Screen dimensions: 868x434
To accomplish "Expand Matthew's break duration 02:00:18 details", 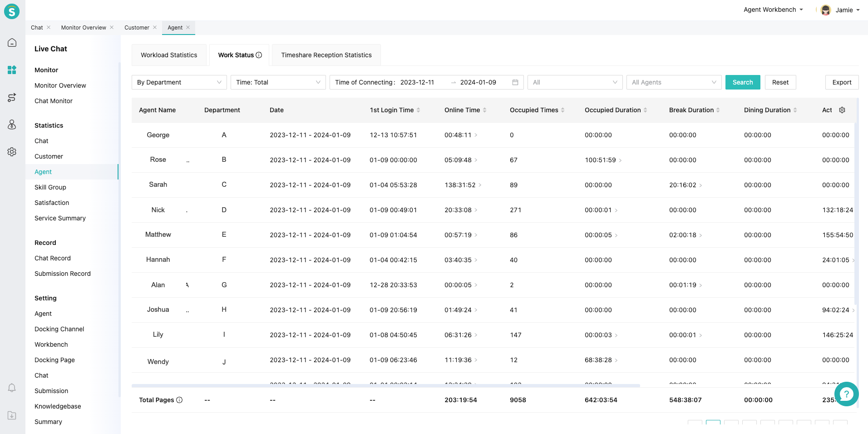I will 700,235.
